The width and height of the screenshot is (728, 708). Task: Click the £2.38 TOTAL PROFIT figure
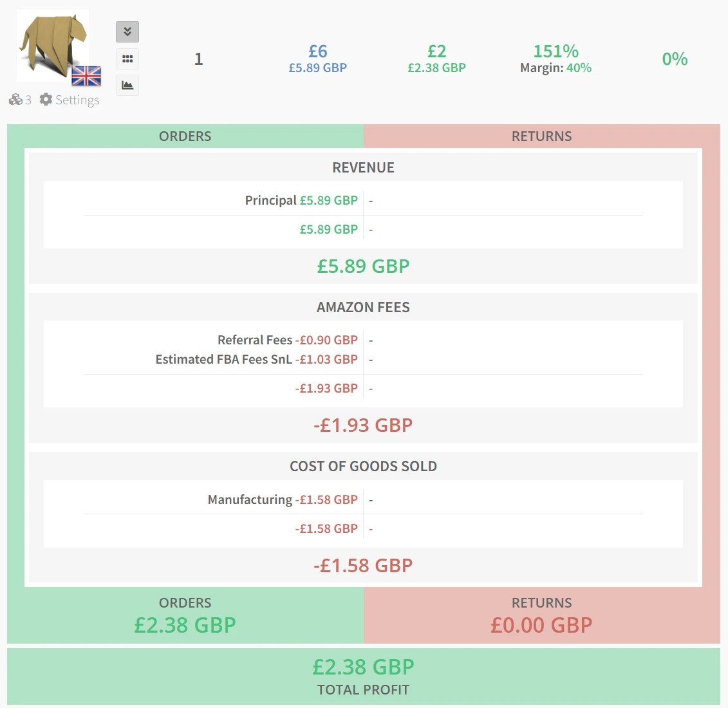click(363, 667)
